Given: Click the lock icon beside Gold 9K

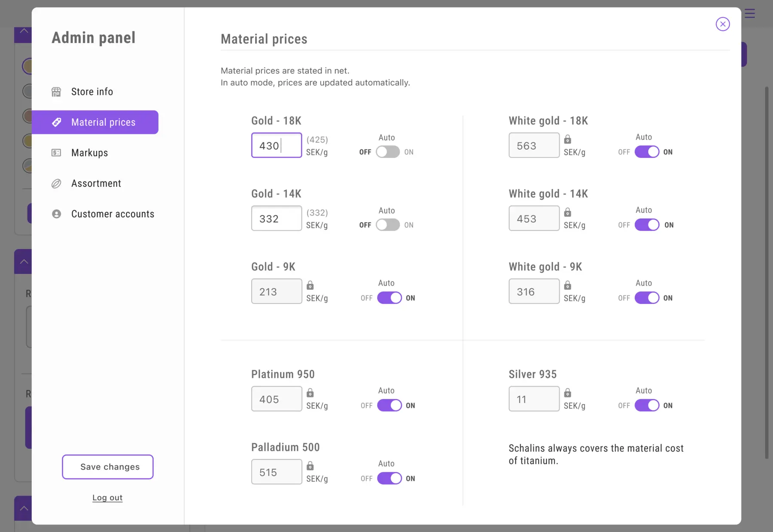Looking at the screenshot, I should pyautogui.click(x=310, y=286).
